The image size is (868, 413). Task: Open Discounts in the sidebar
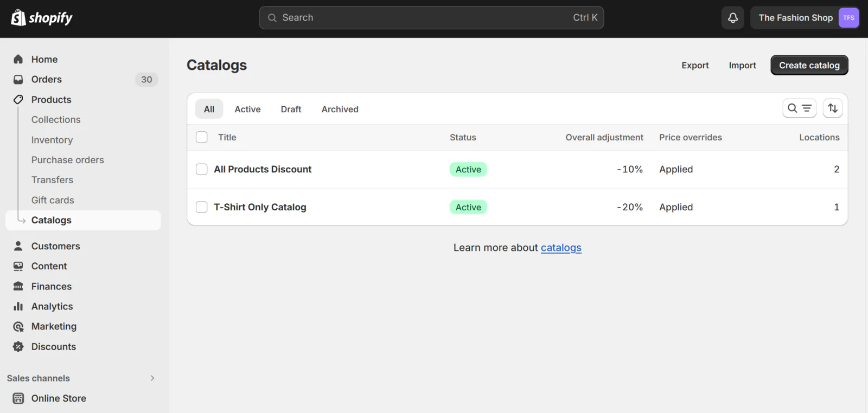[53, 347]
